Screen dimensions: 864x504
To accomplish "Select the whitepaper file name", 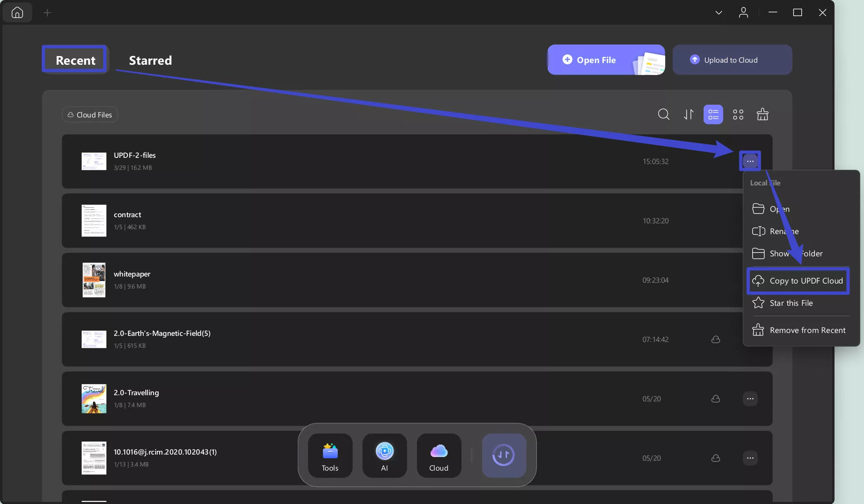I will click(132, 274).
